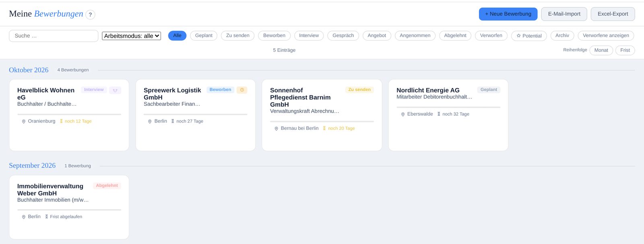
Task: Click the hourglass icon beside "noch 20 Tage"
Action: (x=324, y=128)
